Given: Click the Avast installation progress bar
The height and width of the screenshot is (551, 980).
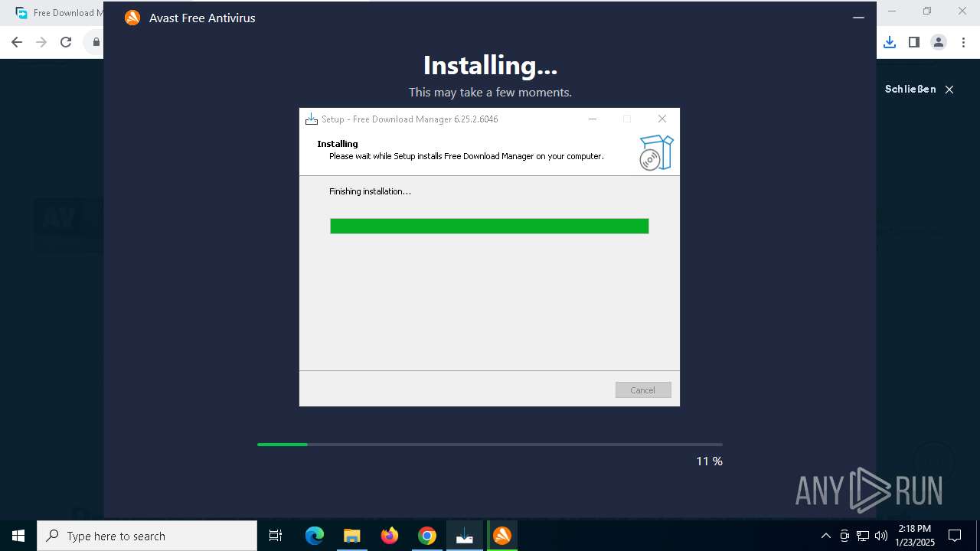Looking at the screenshot, I should tap(490, 445).
